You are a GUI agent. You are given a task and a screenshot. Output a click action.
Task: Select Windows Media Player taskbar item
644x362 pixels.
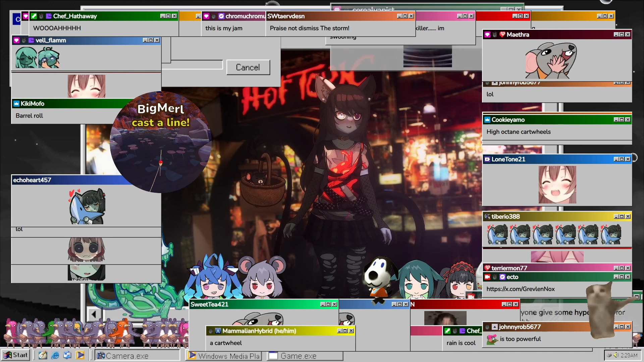(x=224, y=356)
